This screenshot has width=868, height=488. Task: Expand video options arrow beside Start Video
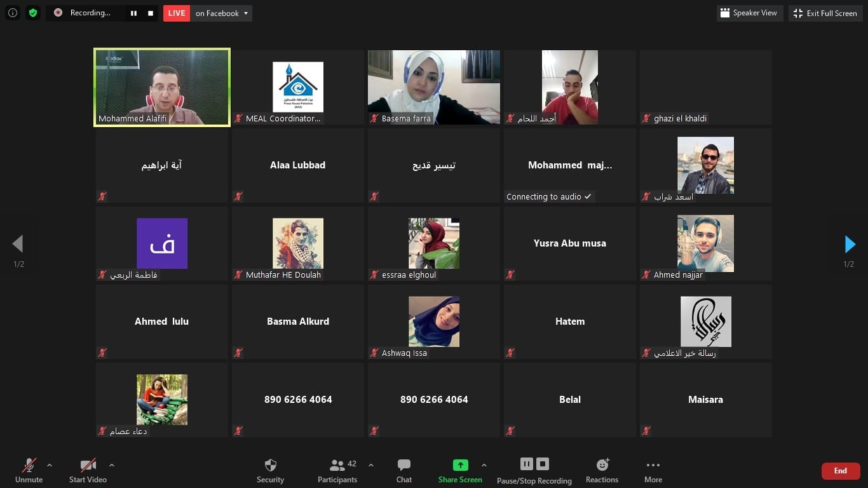point(112,465)
